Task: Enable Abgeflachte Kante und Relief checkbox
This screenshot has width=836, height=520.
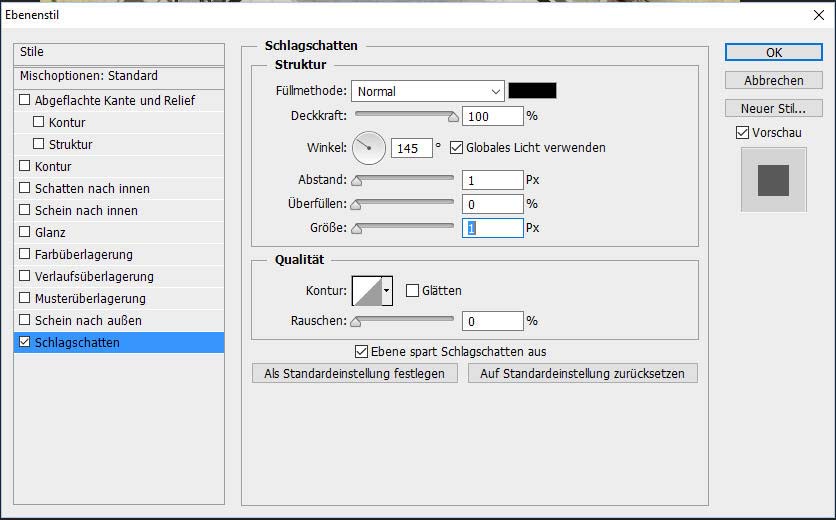Action: click(x=25, y=101)
